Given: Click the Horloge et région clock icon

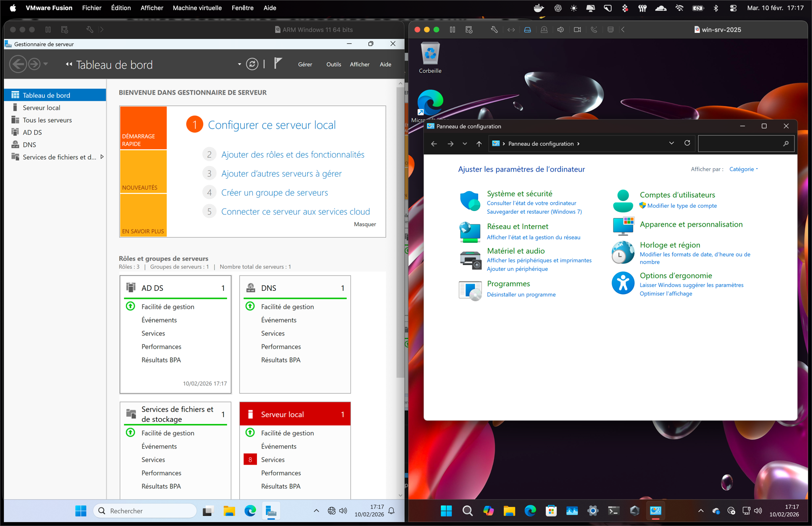Looking at the screenshot, I should coord(623,252).
